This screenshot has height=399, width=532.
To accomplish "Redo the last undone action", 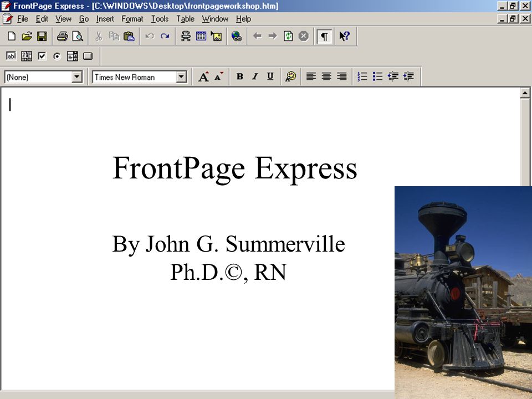I will click(x=165, y=36).
